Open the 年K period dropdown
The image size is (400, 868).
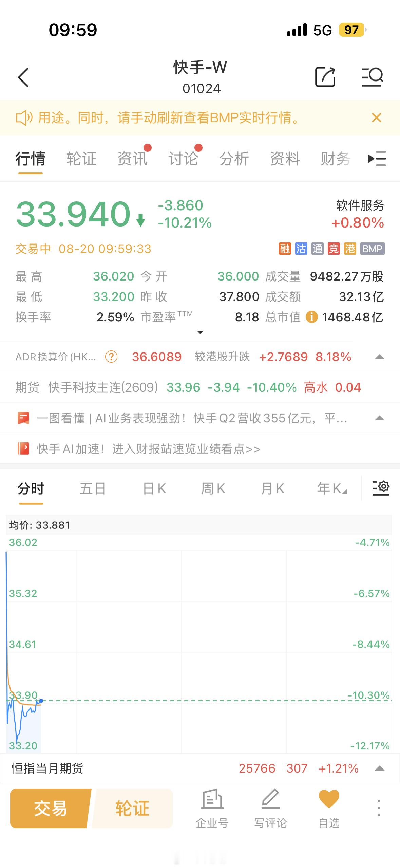tap(332, 489)
